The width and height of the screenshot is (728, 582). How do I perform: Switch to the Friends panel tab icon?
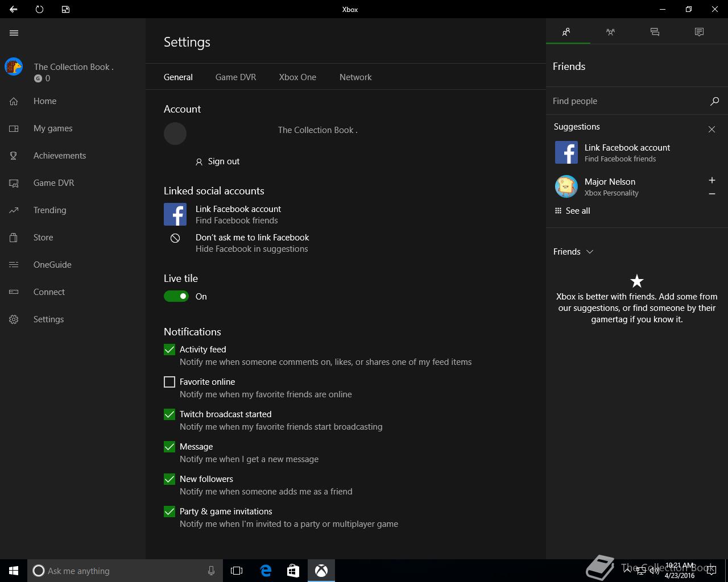[566, 32]
